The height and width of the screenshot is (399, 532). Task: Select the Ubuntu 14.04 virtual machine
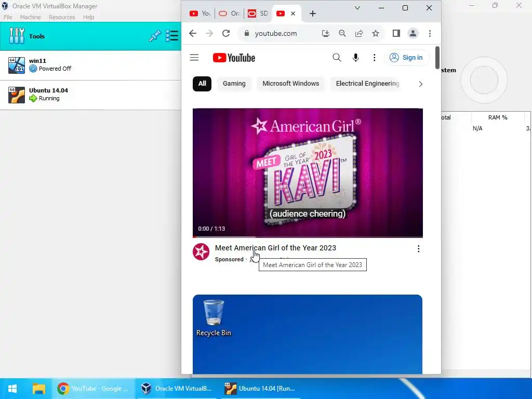90,95
